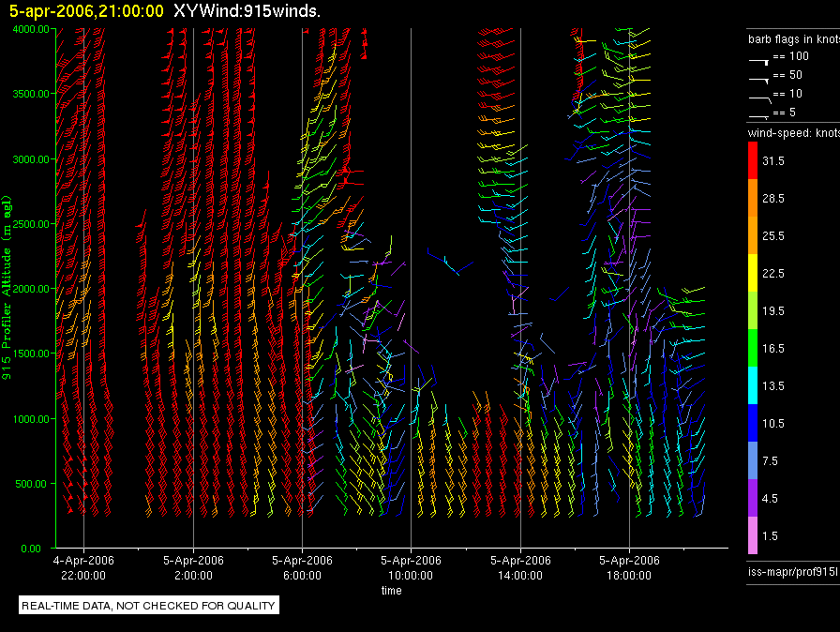Viewport: 840px width, 632px height.
Task: Click the 5-Apr-2006 10:00:00 time axis label
Action: point(411,568)
